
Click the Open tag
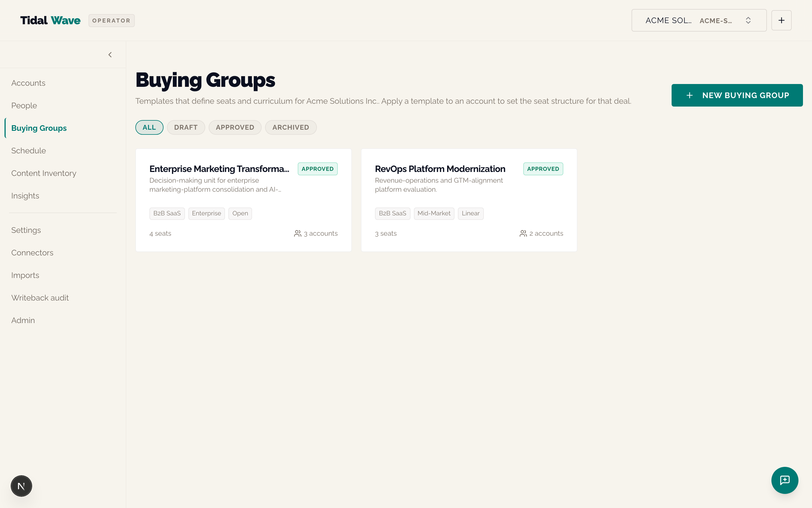click(x=240, y=213)
